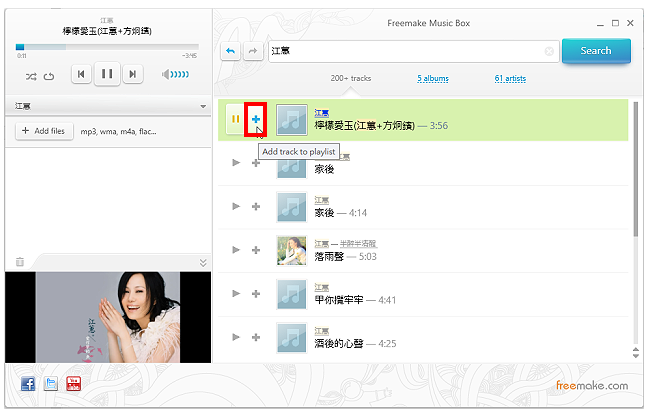Open music-note thumbnail of 家後 4:14
666x413 pixels.
pyautogui.click(x=292, y=207)
